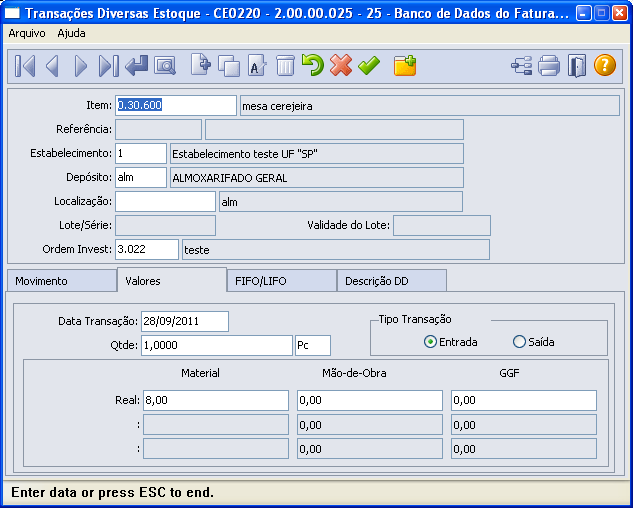Click the Referência code field
This screenshot has height=508, width=633.
[158, 130]
